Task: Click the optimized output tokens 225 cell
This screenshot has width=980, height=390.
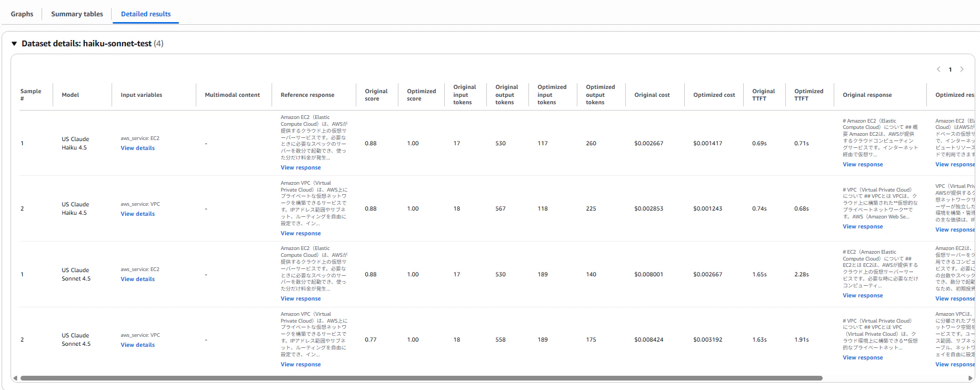Action: 591,208
